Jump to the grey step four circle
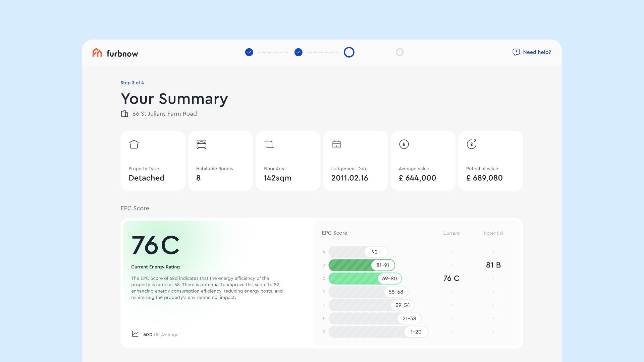 [399, 52]
